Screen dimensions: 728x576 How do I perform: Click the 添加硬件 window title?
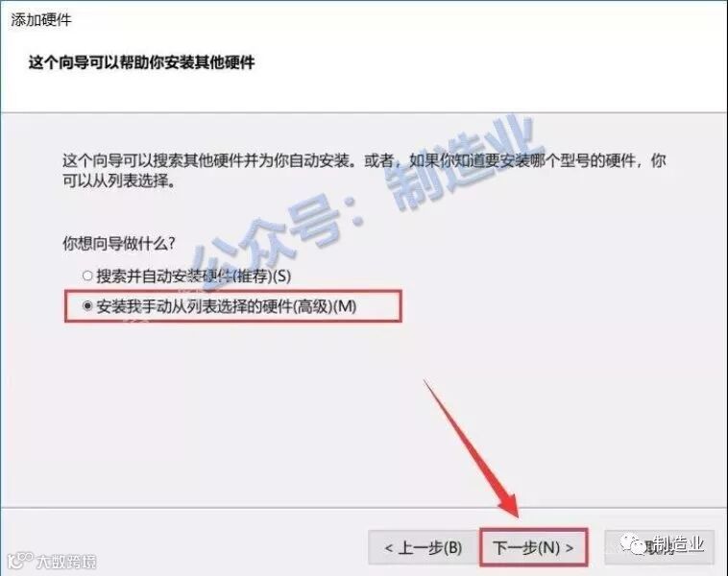pos(41,20)
